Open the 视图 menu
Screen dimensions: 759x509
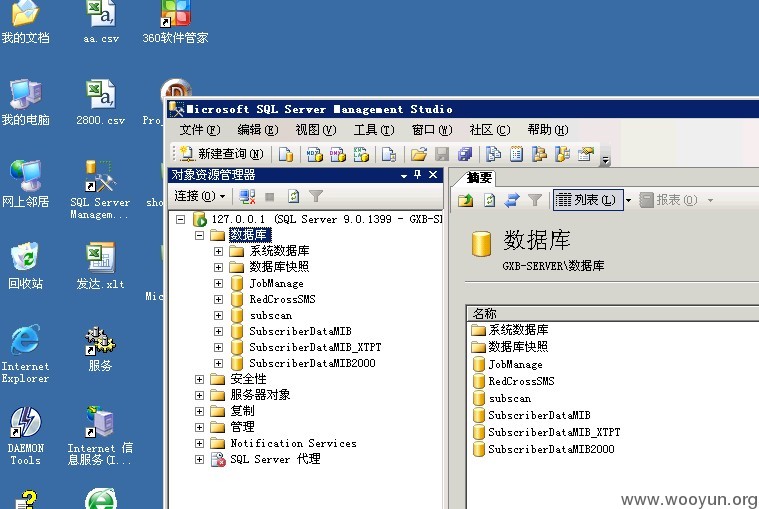pyautogui.click(x=316, y=130)
